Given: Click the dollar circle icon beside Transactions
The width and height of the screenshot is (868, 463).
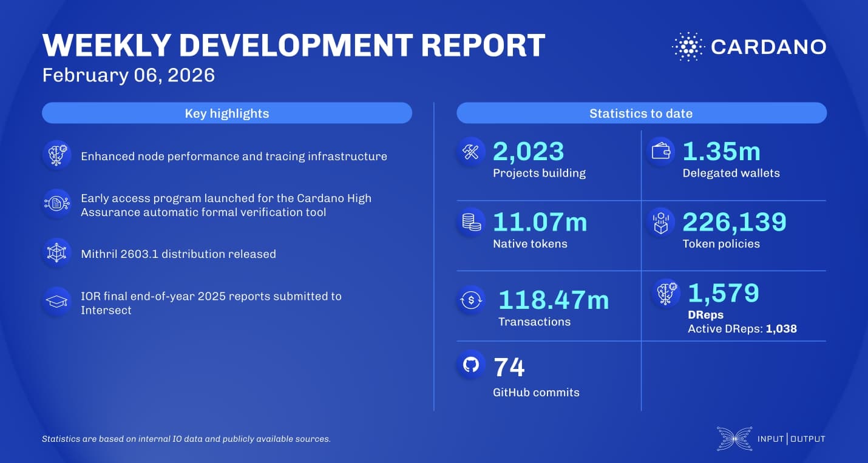Looking at the screenshot, I should tap(470, 299).
